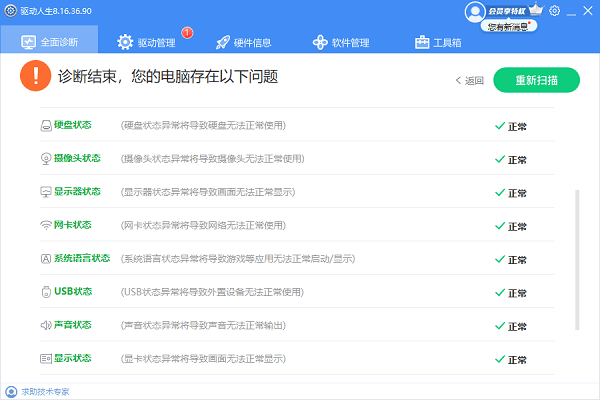600x400 pixels.
Task: Click the user avatar icon
Action: tap(474, 11)
